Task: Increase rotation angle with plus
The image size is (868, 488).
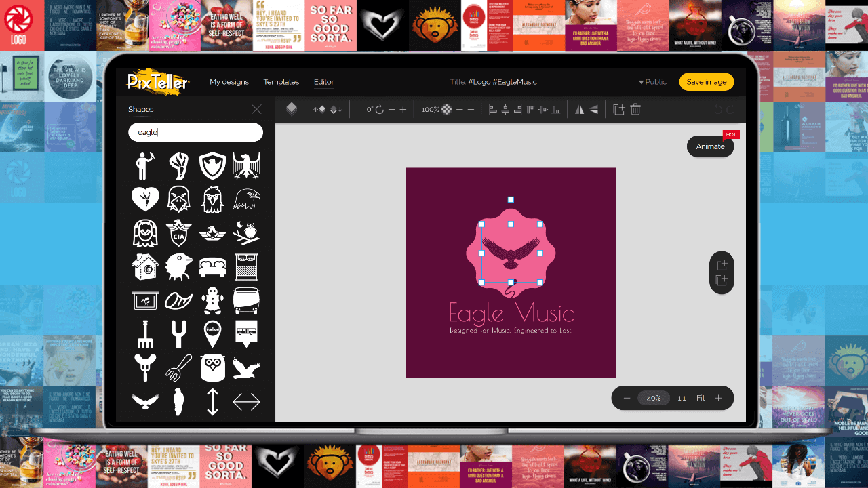Action: [x=403, y=109]
